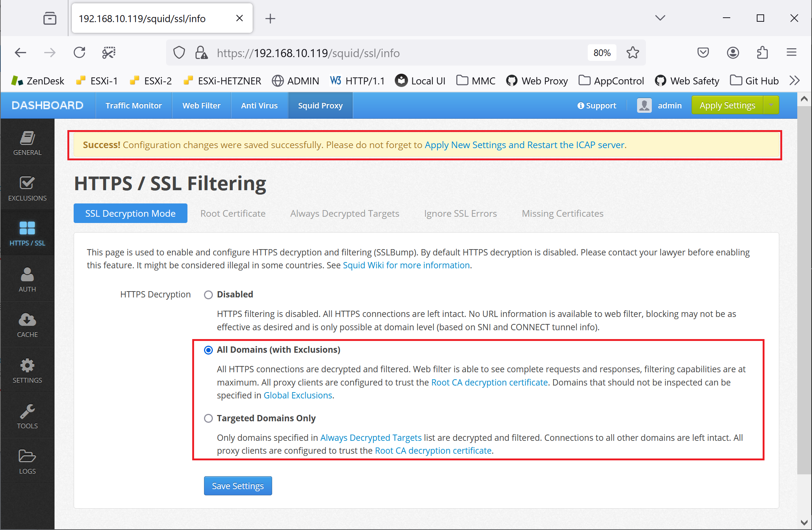Expand the Apply Settings dropdown arrow
812x530 pixels.
(771, 105)
